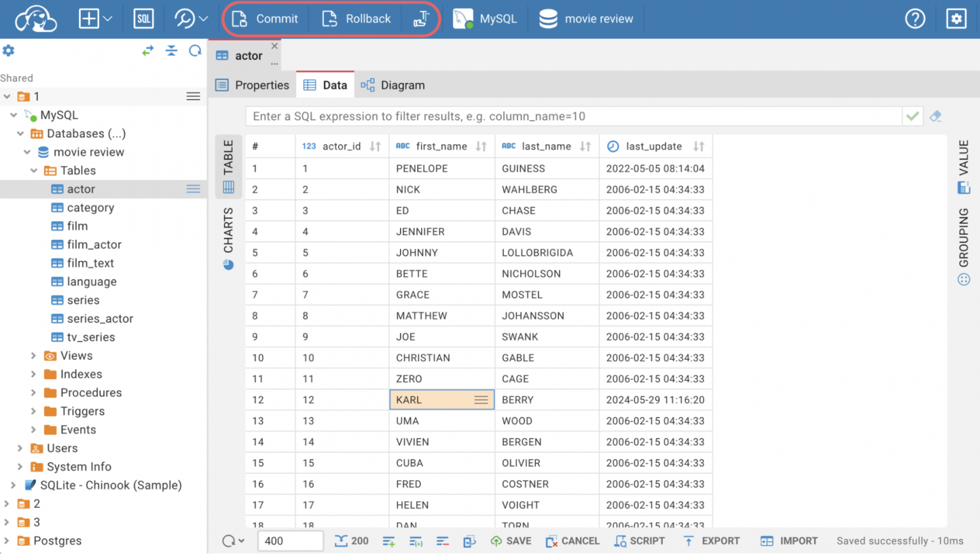980x554 pixels.
Task: Duplicate the current row
Action: (x=416, y=541)
